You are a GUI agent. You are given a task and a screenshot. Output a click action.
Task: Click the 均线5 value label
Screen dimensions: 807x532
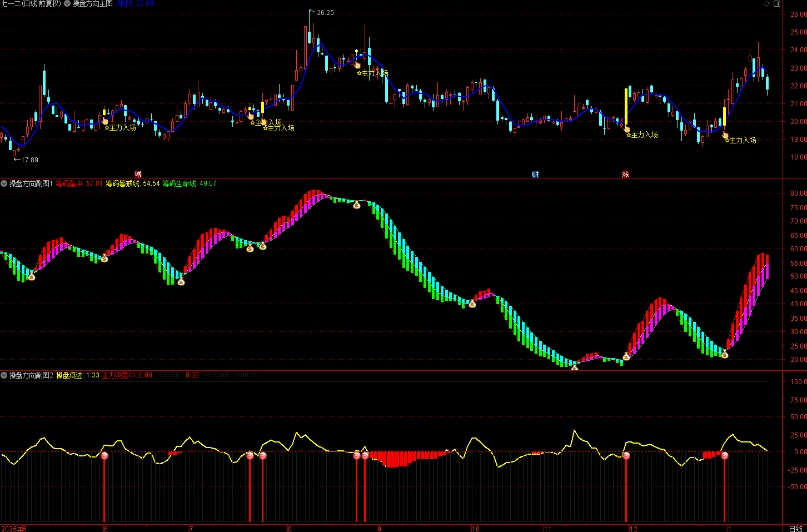(x=134, y=3)
